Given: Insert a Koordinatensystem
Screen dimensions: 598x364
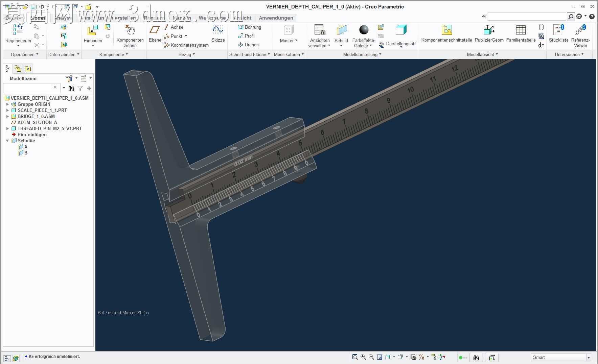Looking at the screenshot, I should (x=186, y=45).
